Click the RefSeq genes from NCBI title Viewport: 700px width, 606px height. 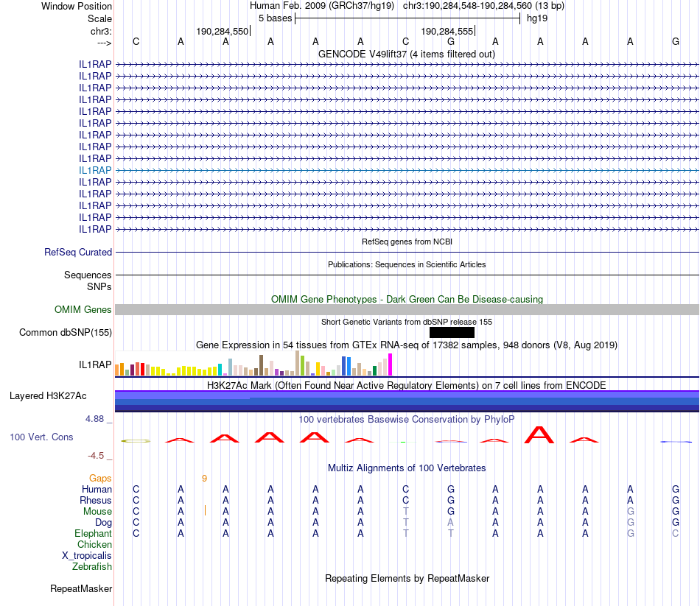click(407, 242)
